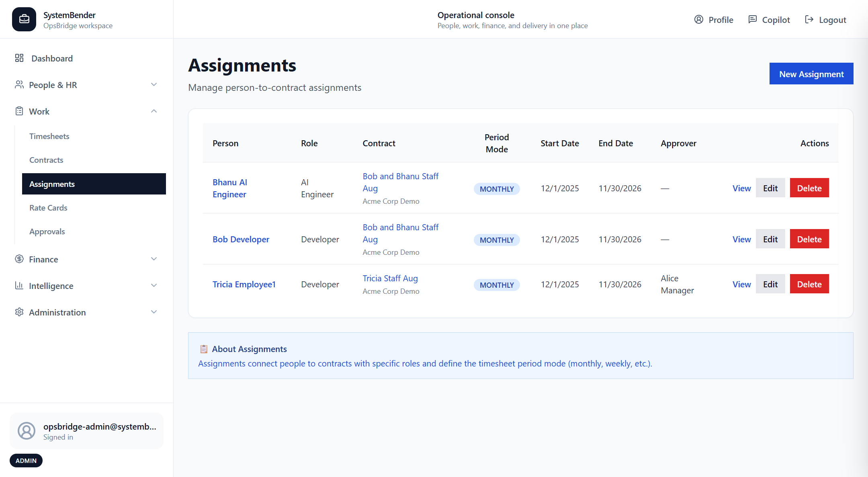Open the Profile link in header
The height and width of the screenshot is (477, 868).
(x=714, y=20)
